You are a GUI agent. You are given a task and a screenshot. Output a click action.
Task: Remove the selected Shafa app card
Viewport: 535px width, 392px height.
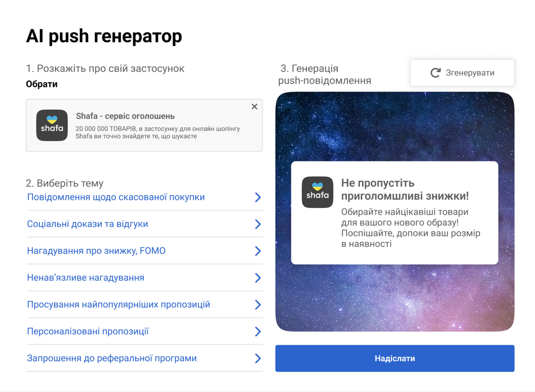(x=255, y=107)
